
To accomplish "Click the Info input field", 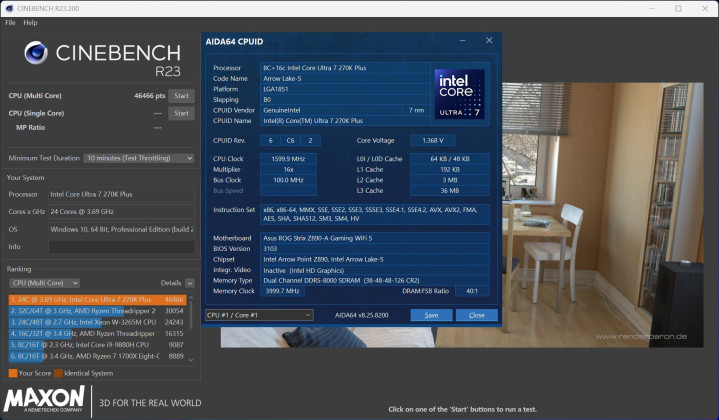I will 120,246.
